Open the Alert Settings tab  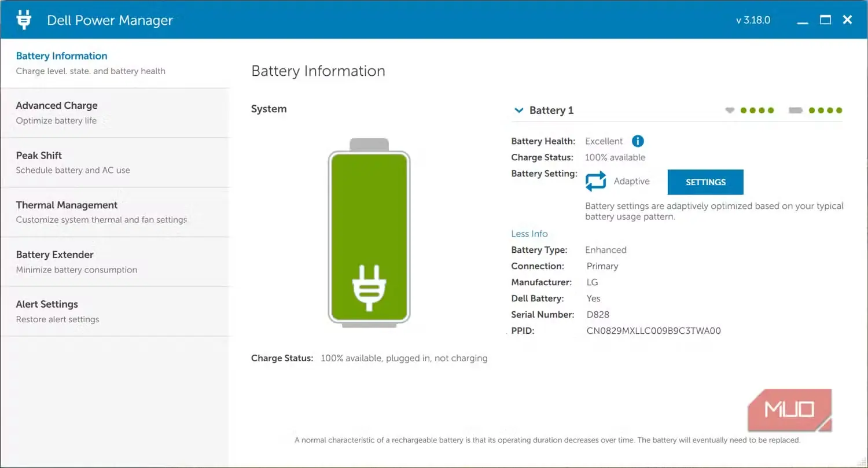tap(115, 312)
